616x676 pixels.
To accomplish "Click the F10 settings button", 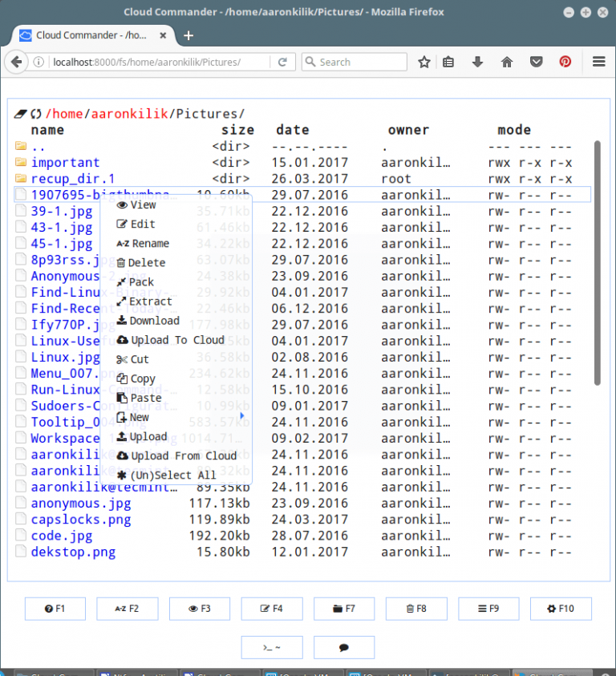I will 561,609.
